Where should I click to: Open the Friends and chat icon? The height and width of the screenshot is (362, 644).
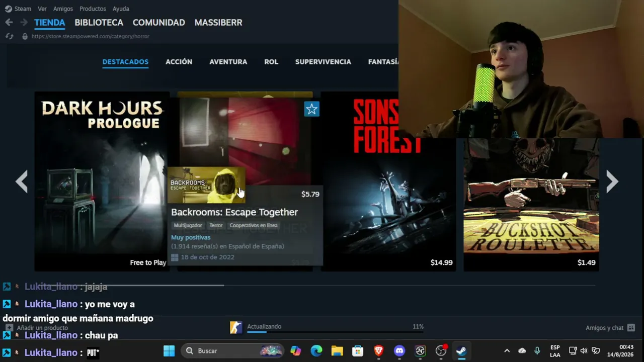(x=631, y=328)
